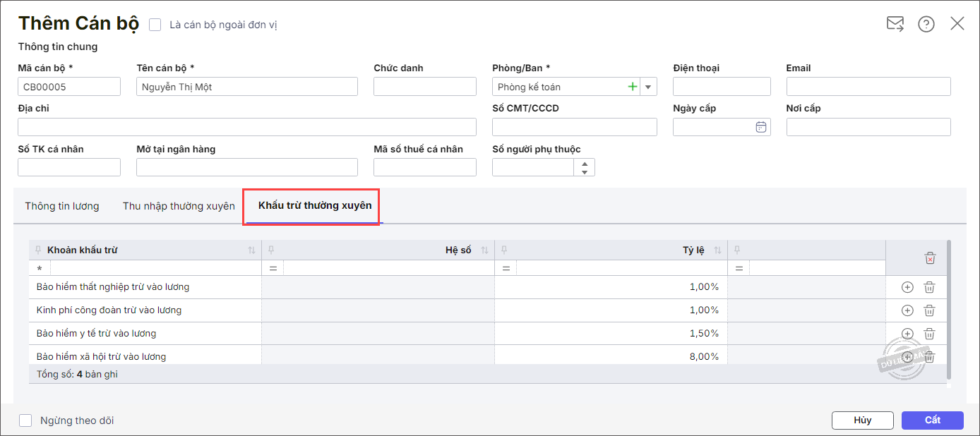The height and width of the screenshot is (436, 980).
Task: Sort by Khoản khấu trừ column
Action: [x=252, y=250]
